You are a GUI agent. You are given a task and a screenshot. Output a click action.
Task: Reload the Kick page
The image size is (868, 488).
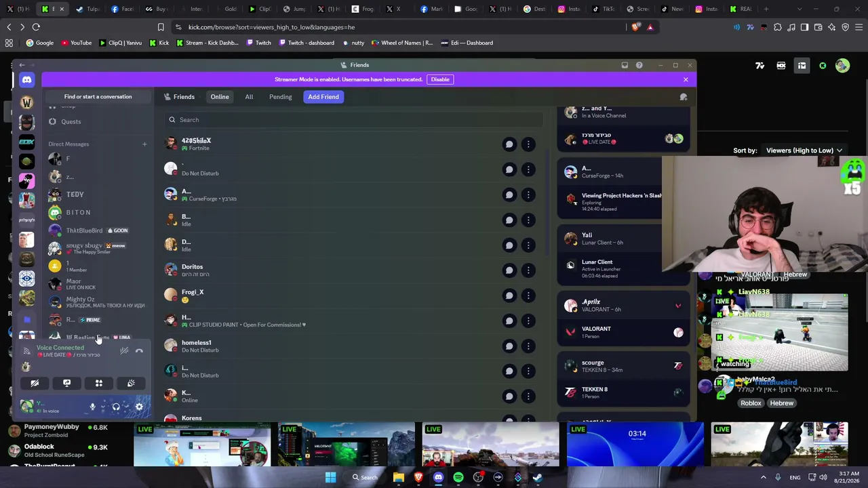[36, 27]
